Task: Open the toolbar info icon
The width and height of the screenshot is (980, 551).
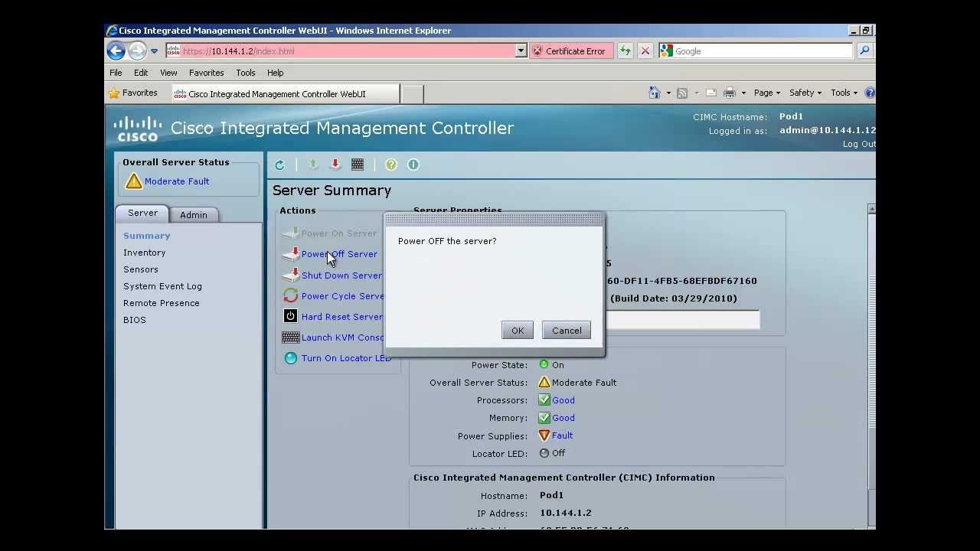Action: 413,165
